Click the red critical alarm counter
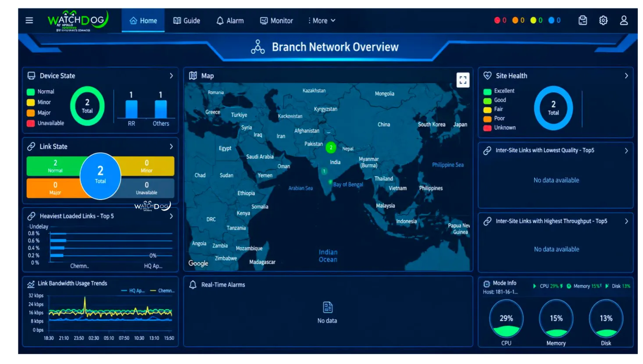This screenshot has height=364, width=643. tap(500, 20)
